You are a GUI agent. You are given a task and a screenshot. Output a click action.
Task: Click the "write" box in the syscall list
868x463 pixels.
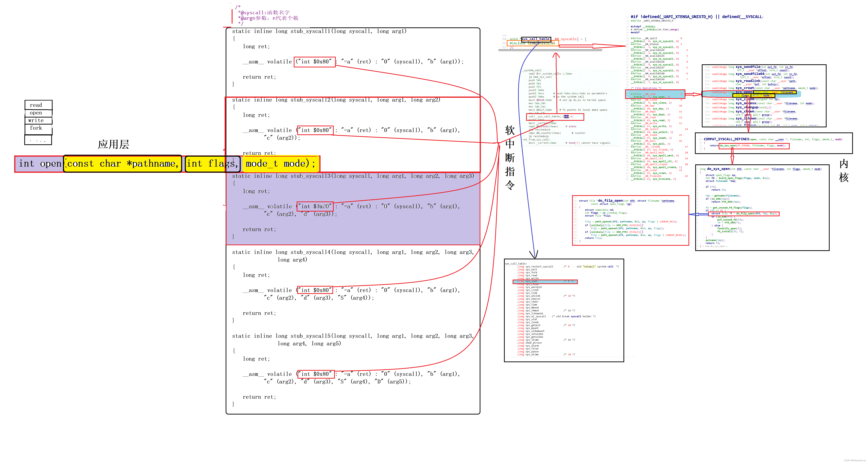(38, 120)
